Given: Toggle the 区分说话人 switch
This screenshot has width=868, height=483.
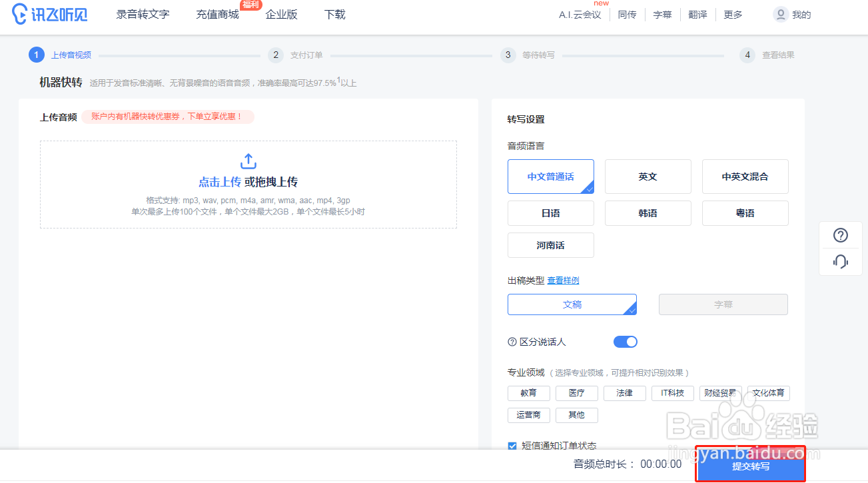Looking at the screenshot, I should click(x=626, y=342).
